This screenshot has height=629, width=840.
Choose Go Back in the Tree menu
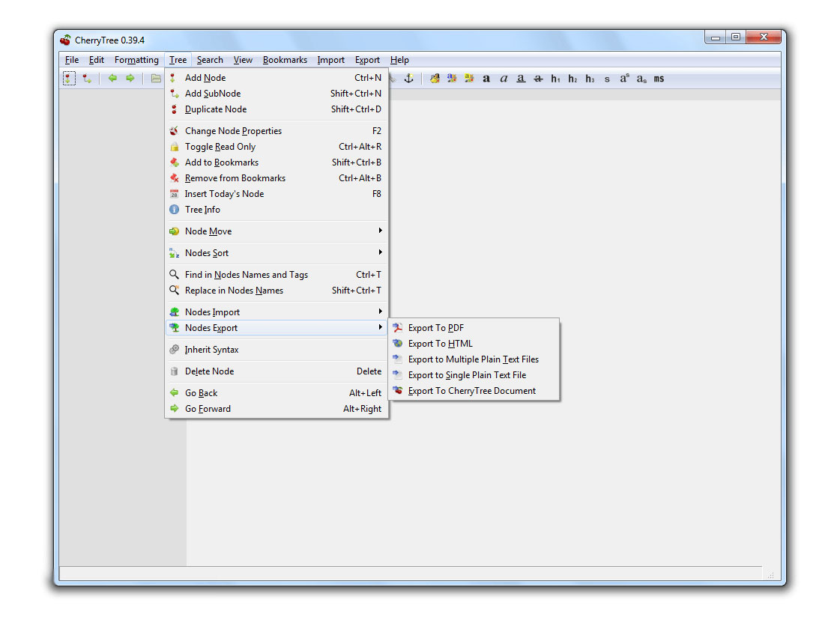[x=277, y=393]
